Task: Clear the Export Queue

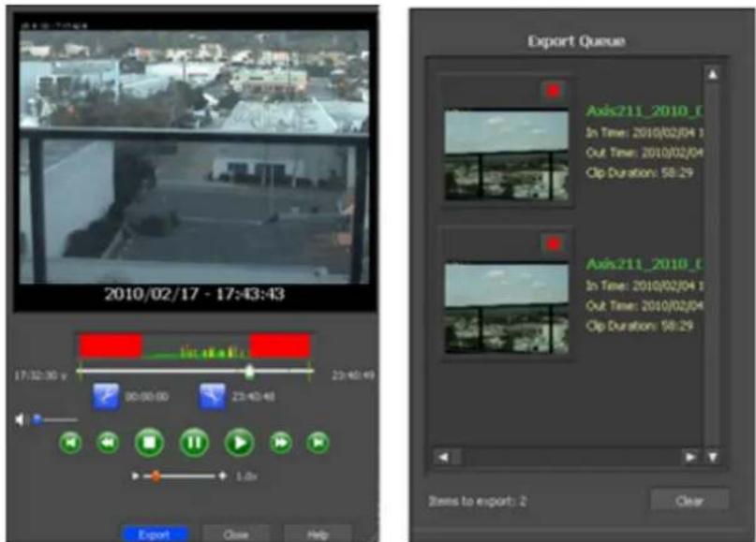Action: click(689, 501)
